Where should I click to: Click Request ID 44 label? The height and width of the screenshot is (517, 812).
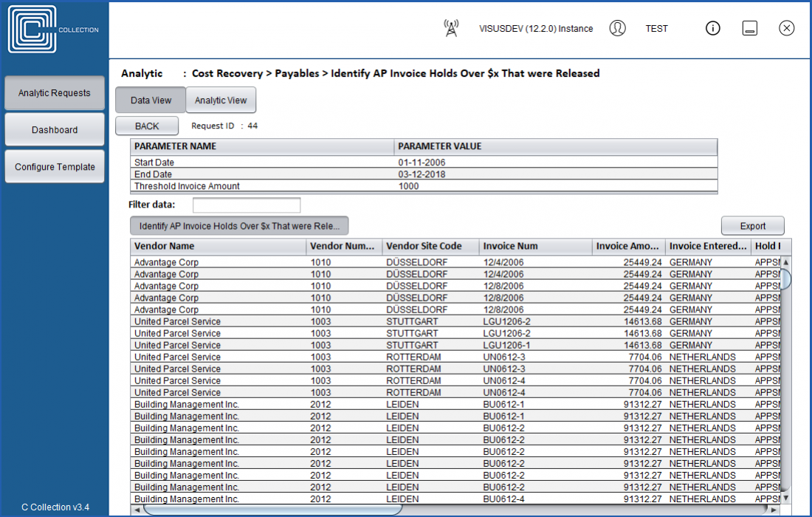224,126
